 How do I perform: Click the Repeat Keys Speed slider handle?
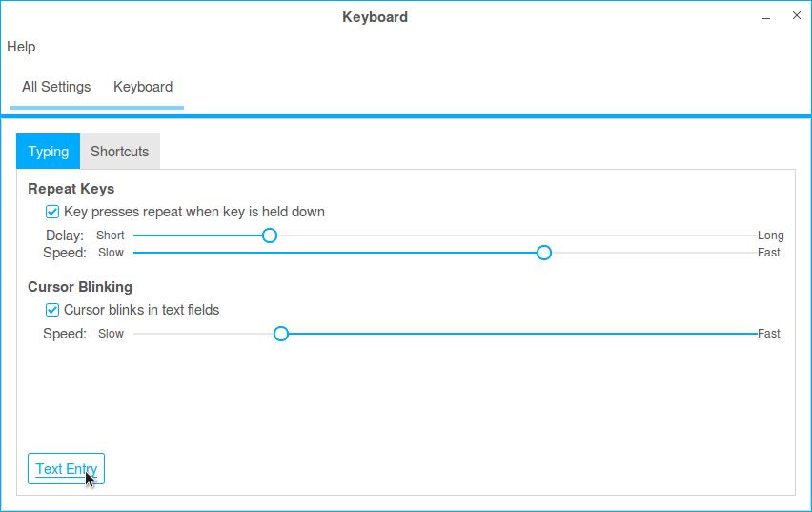point(544,253)
